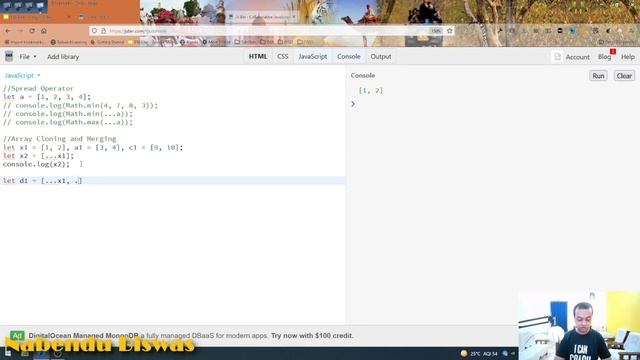Go to browser home page
Screen dimensions: 640x360
[44, 31]
